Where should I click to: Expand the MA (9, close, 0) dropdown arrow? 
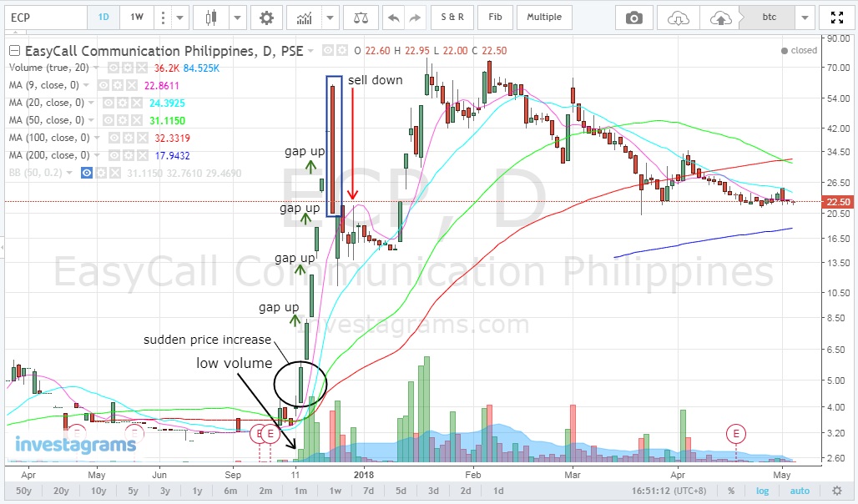[87, 85]
